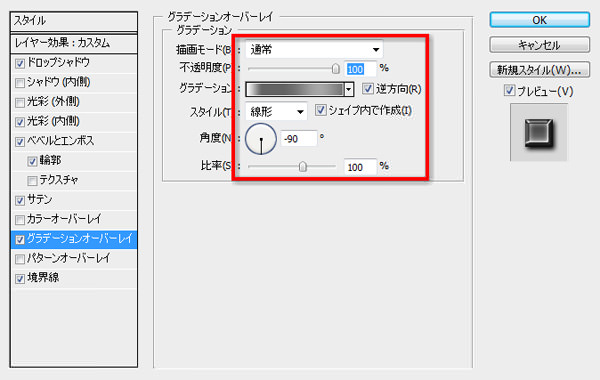This screenshot has width=600, height=380.
Task: Open the カラーオーバーレイ settings row
Action: [74, 220]
